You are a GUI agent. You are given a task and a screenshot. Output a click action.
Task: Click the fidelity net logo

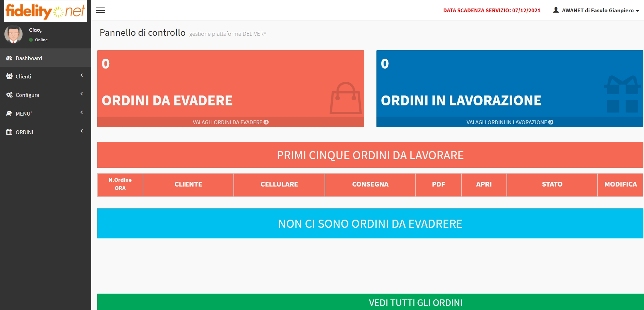tap(45, 11)
